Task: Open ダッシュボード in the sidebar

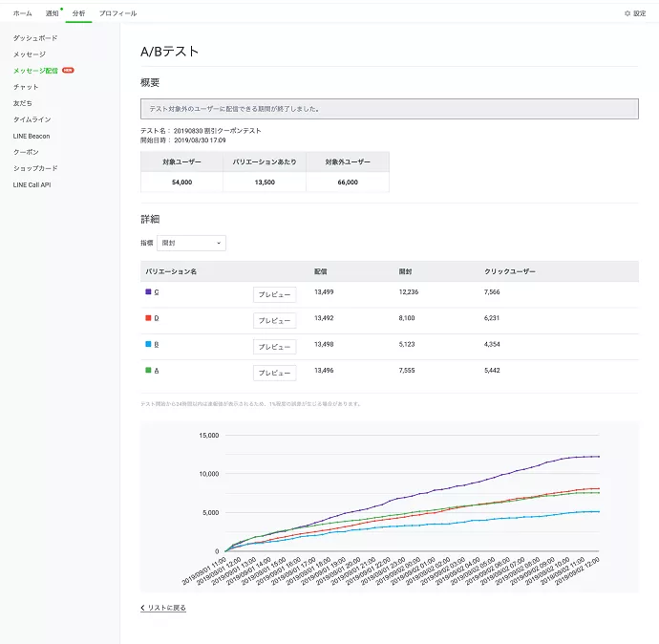Action: [35, 37]
